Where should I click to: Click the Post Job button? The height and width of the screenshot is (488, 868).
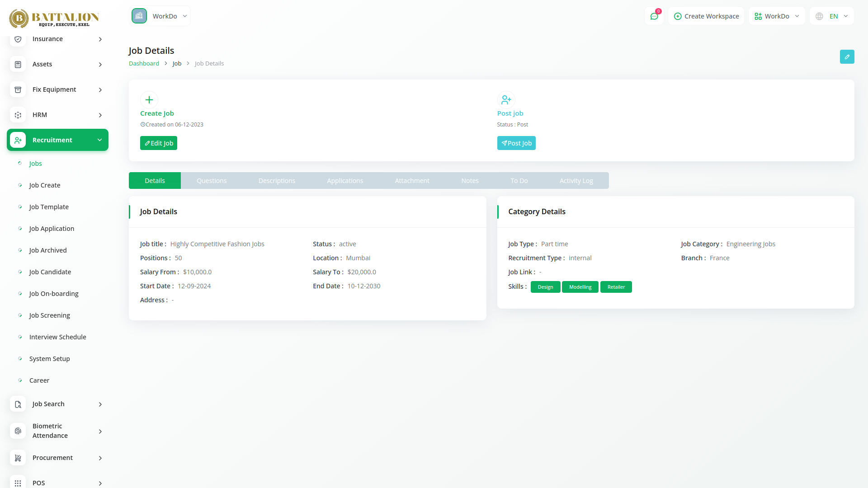tap(516, 143)
